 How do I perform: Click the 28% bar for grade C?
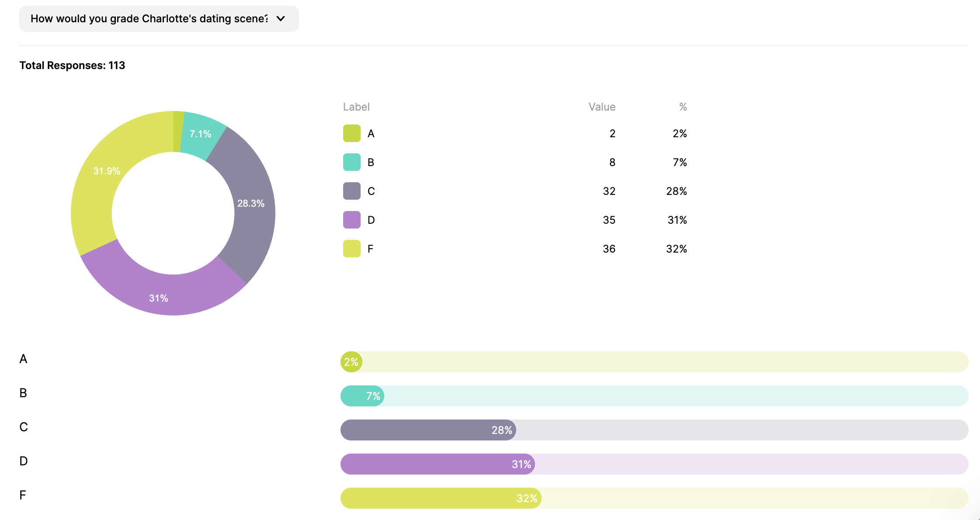point(428,430)
